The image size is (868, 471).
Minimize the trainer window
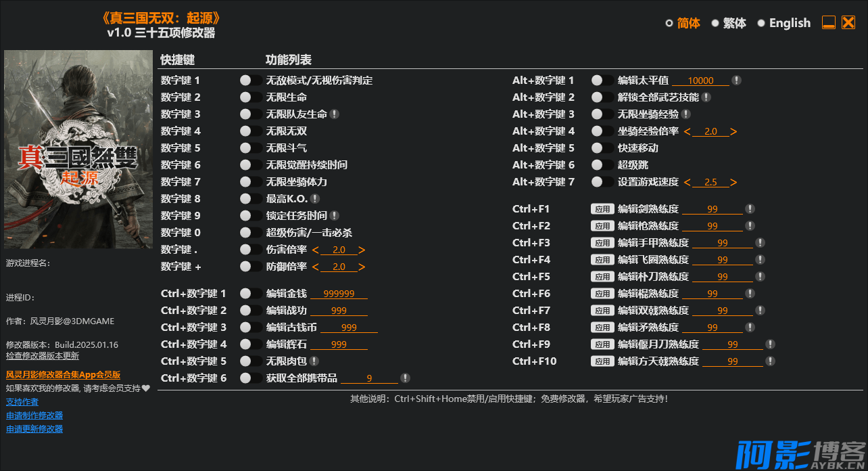pos(829,23)
